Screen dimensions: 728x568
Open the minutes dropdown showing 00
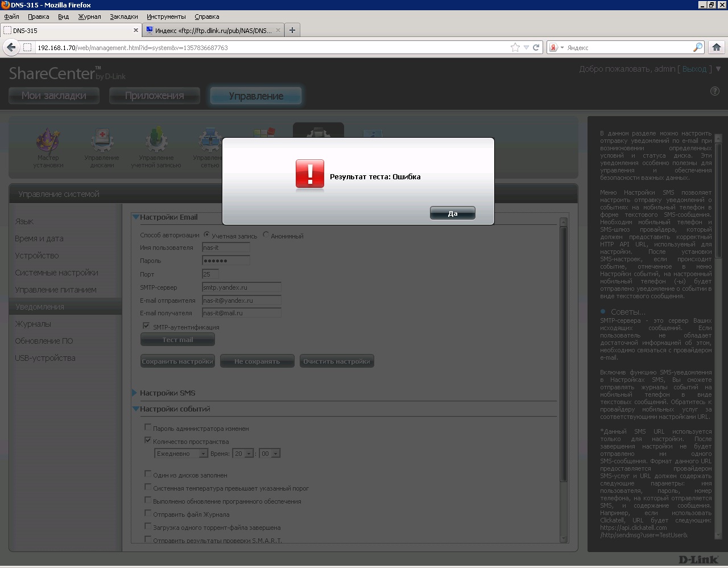tap(270, 454)
